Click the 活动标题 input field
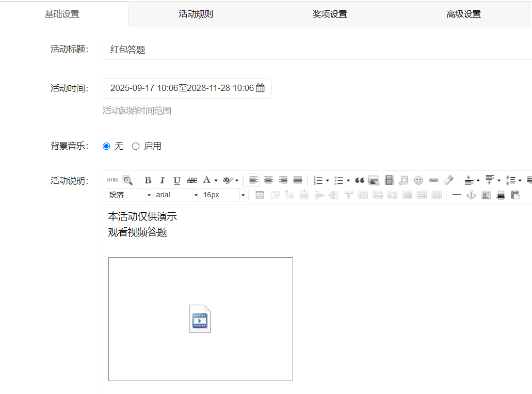532x394 pixels. coord(317,50)
